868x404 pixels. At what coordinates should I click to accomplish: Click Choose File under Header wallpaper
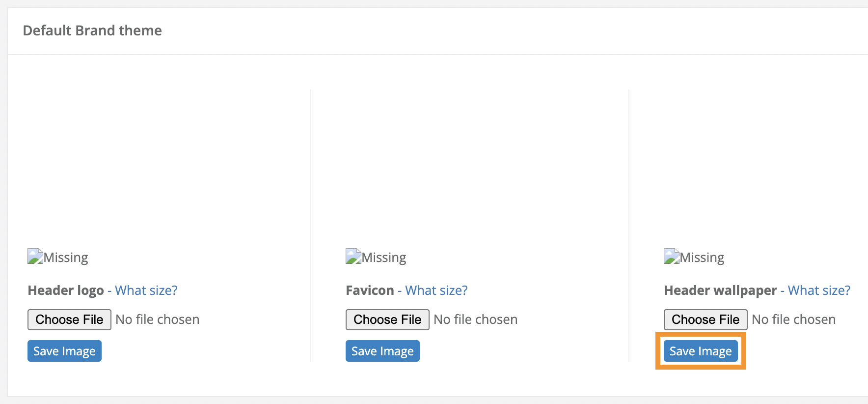pos(705,319)
